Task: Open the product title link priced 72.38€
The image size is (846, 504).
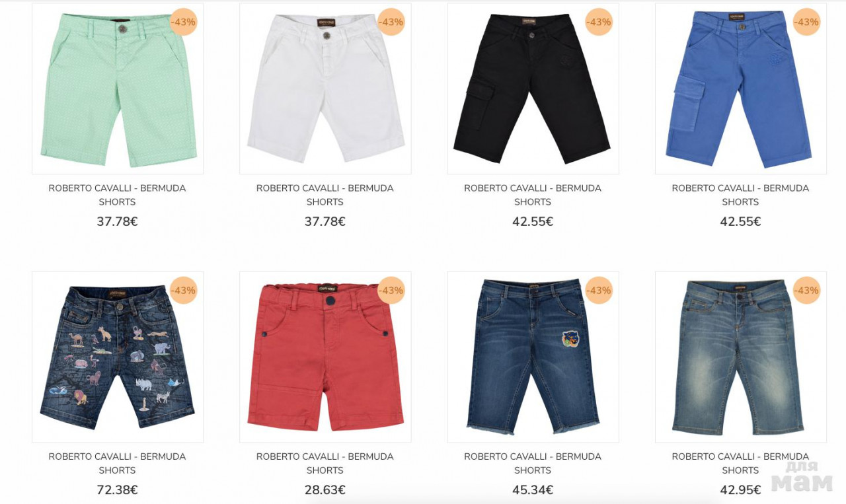Action: click(118, 463)
